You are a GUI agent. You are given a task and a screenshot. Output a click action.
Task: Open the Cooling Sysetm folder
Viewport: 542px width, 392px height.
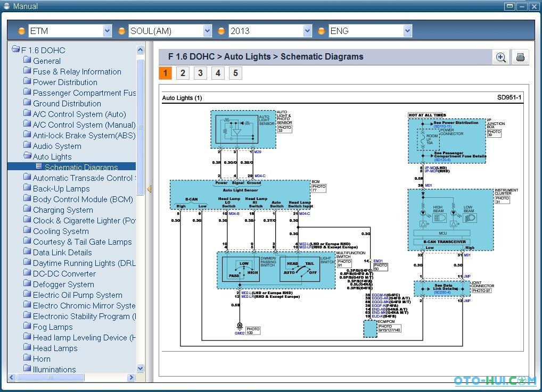pos(56,231)
